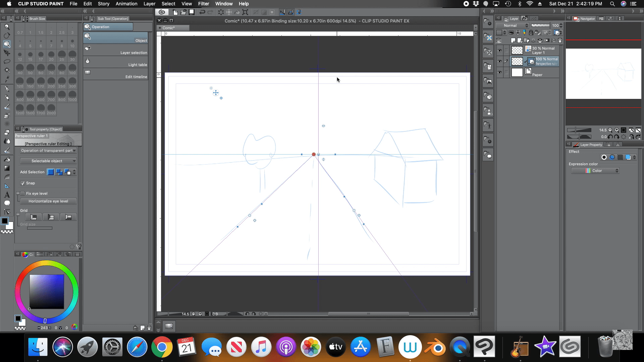Click the Light Table icon

click(x=87, y=61)
